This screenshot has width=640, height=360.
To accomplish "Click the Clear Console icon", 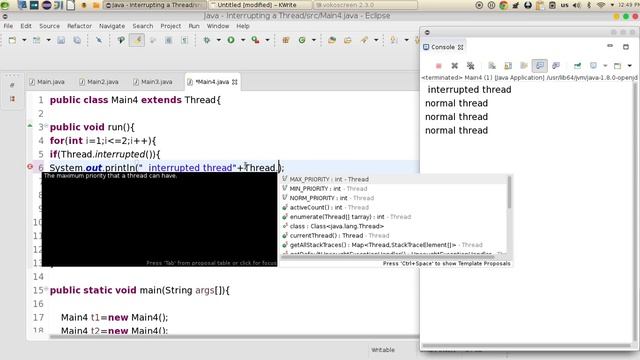I will point(492,66).
